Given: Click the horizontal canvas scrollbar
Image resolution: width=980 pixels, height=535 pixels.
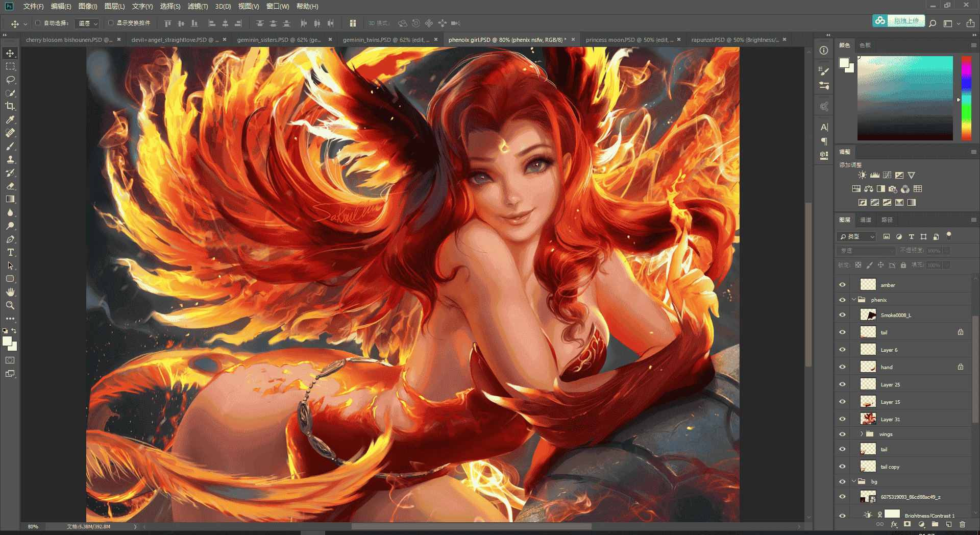Looking at the screenshot, I should click(472, 526).
